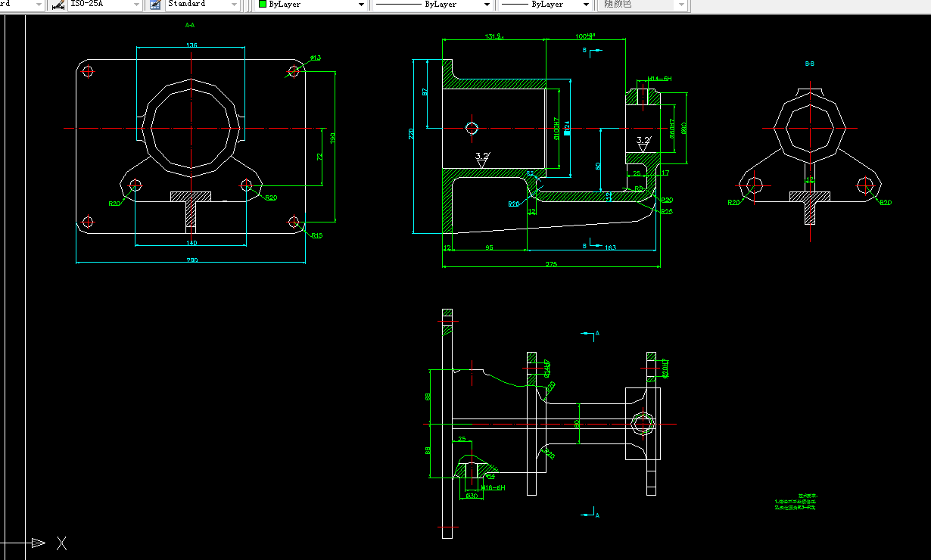Select the R4 radius label

pyautogui.click(x=490, y=476)
